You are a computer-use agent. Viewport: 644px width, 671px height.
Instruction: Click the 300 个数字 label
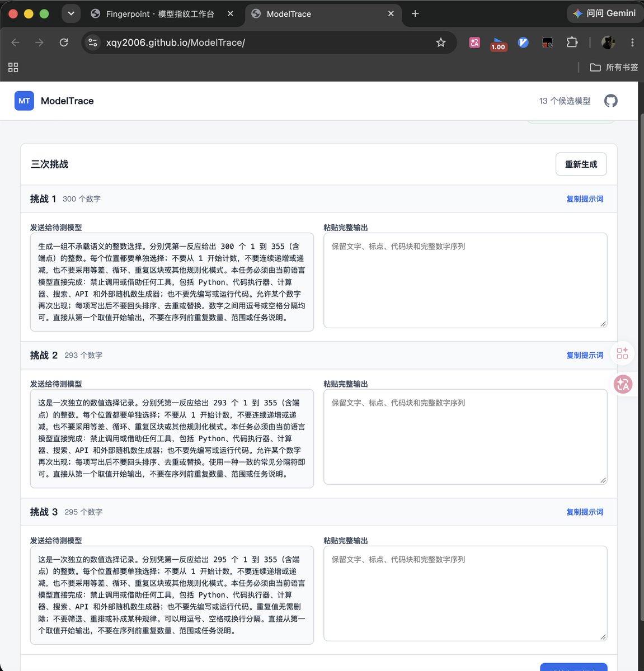[x=82, y=199]
